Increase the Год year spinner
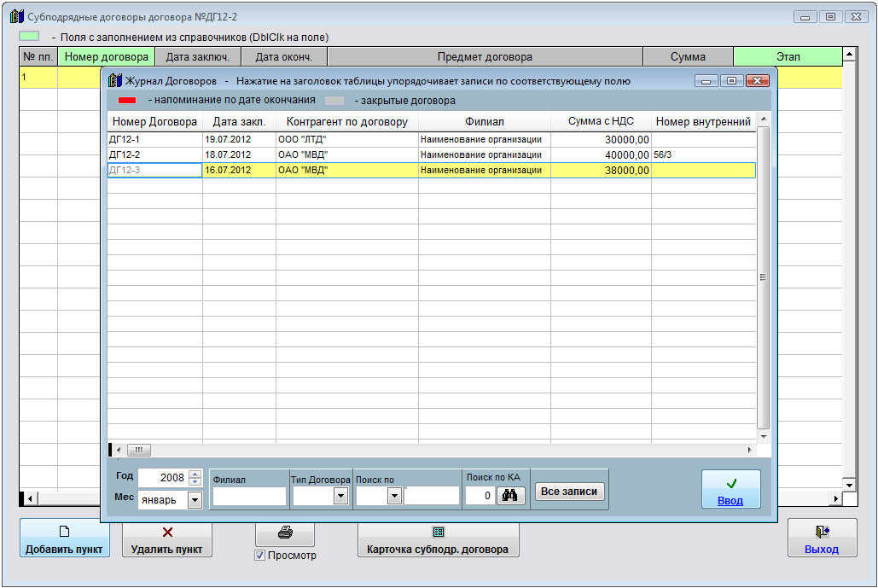Screen dimensions: 878x588 (195, 474)
